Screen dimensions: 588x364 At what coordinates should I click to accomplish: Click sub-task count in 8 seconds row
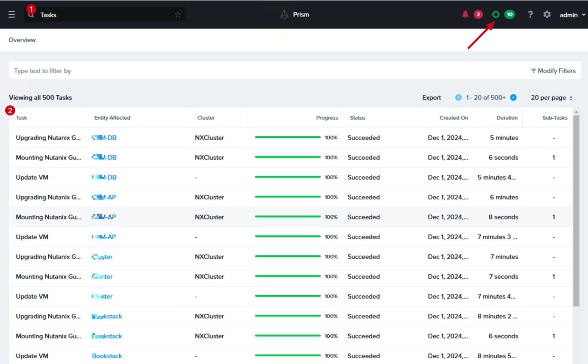click(554, 217)
